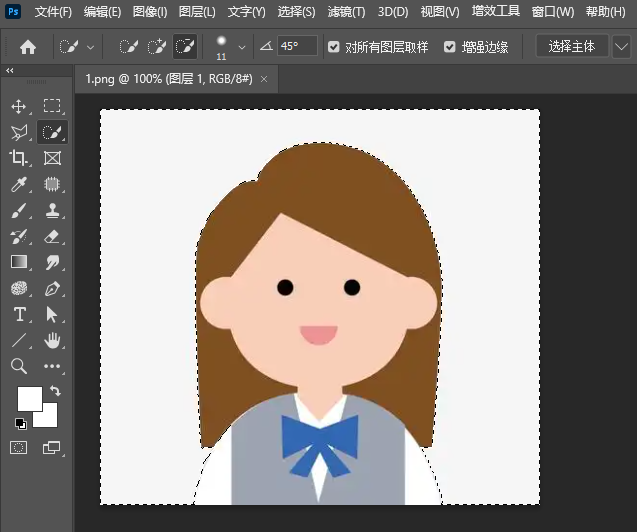Open the 增效工具 menu
This screenshot has height=532, width=637.
[496, 11]
